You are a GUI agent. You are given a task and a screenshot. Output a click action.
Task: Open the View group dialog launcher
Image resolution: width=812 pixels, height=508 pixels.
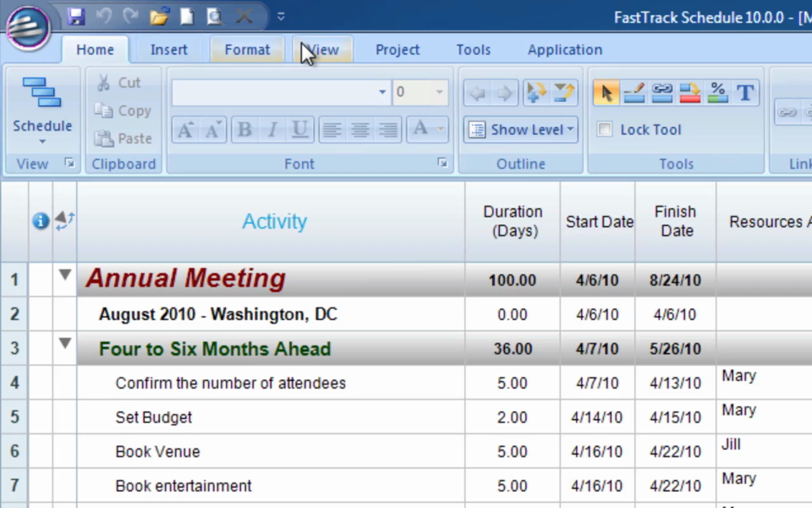tap(69, 163)
